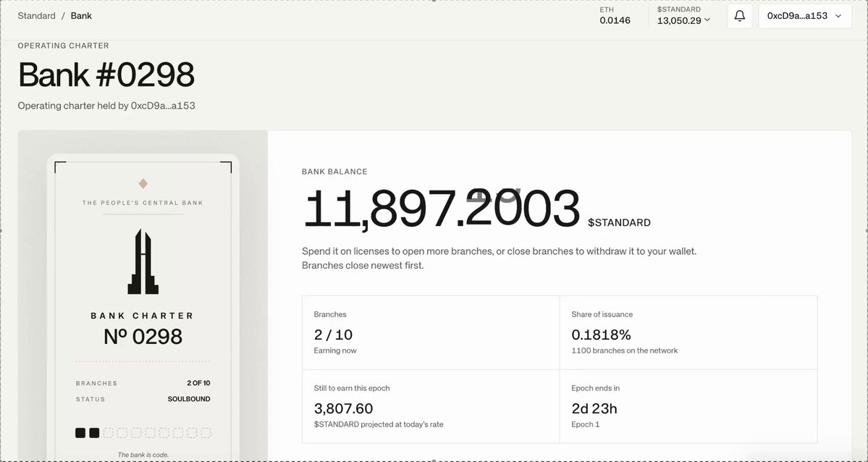Click "Branches close newest first." text
Image resolution: width=868 pixels, height=462 pixels.
click(363, 265)
